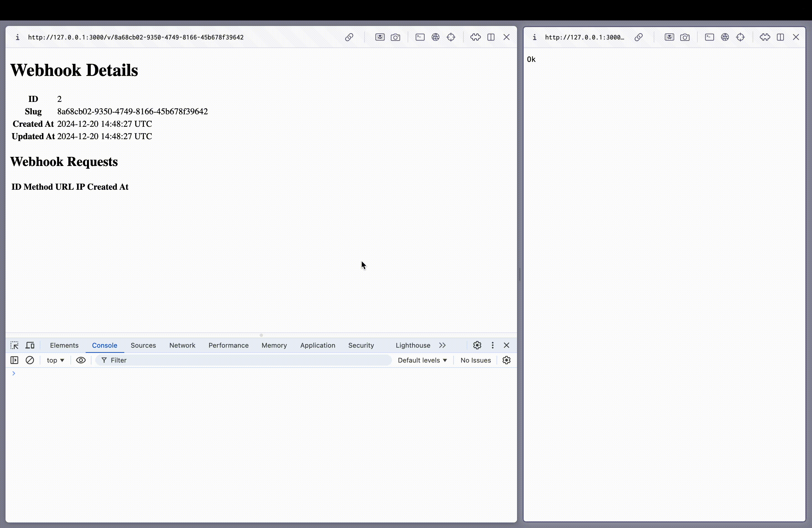812x528 pixels.
Task: Click the Webhook Details heading
Action: pos(74,70)
